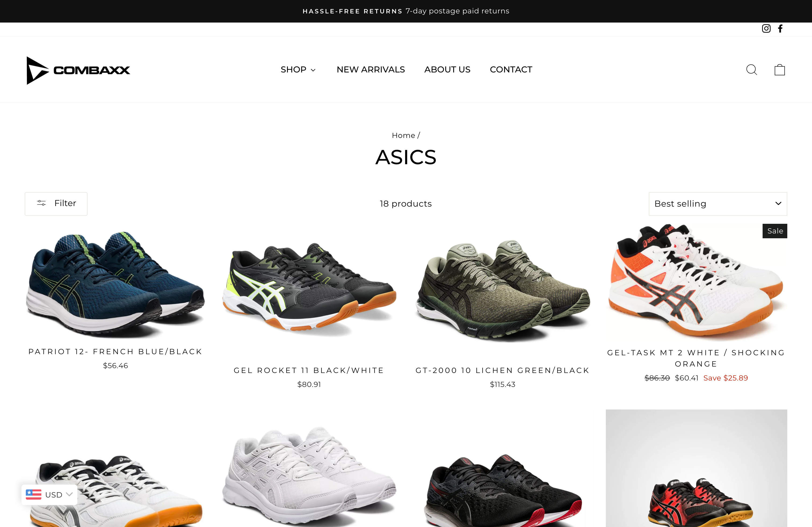Open Patriot 12 French Blue/Black product title
The width and height of the screenshot is (812, 527).
(115, 352)
